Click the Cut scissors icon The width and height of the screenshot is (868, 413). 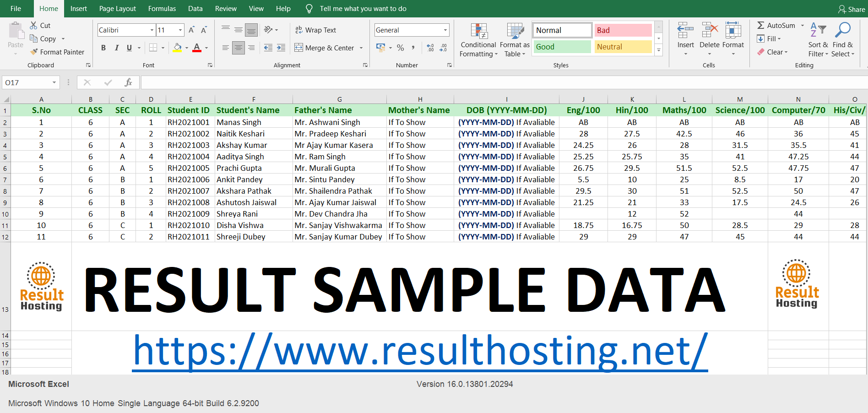(x=33, y=26)
